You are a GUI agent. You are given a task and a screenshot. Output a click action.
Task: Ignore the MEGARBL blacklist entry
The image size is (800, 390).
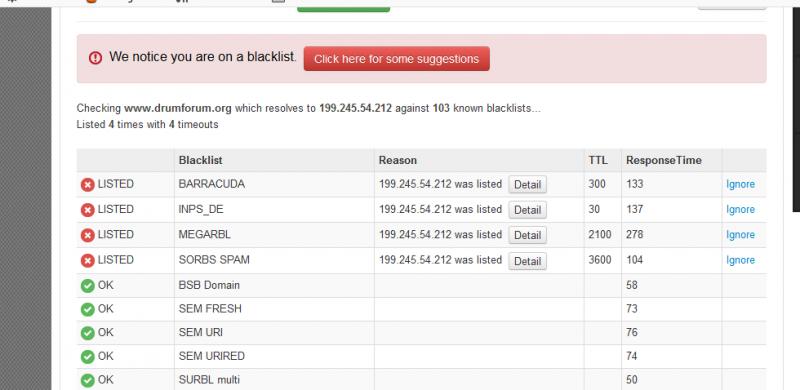click(x=740, y=235)
